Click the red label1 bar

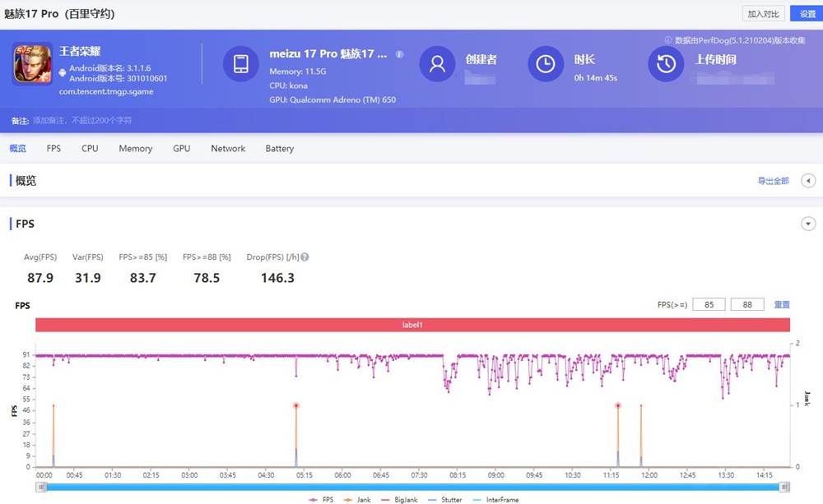coord(412,325)
